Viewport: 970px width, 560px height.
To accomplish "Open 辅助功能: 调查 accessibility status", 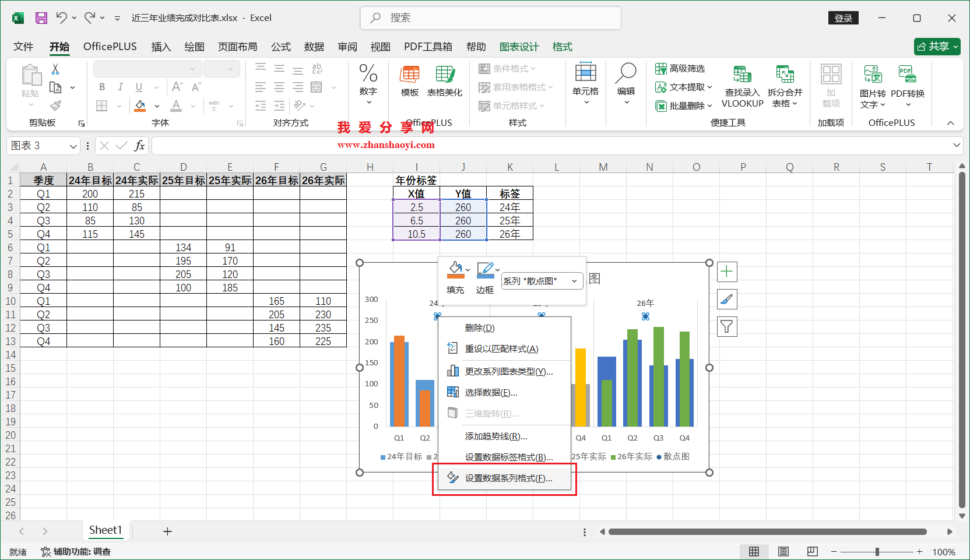I will click(76, 552).
